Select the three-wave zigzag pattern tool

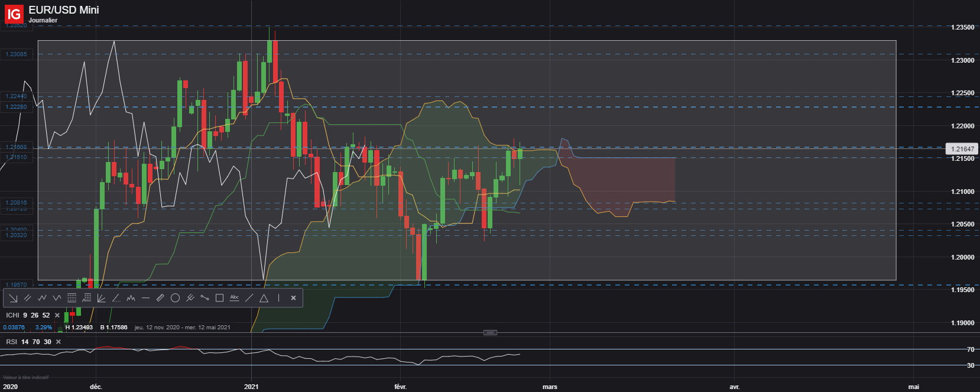[42, 298]
